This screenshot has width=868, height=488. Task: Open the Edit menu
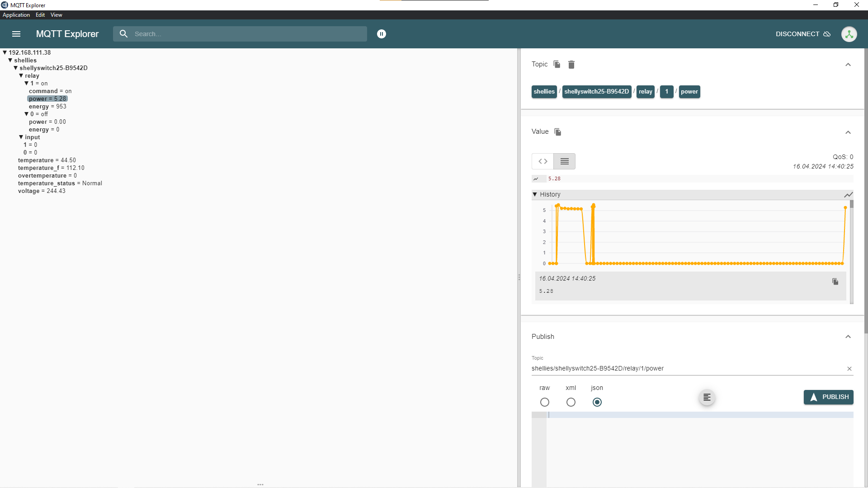point(40,15)
